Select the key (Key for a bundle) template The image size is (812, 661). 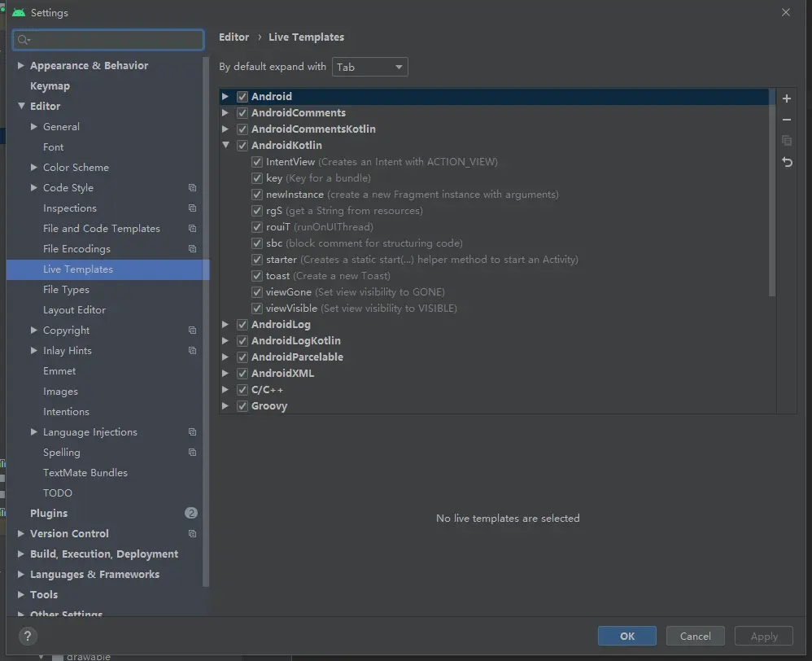pos(318,178)
